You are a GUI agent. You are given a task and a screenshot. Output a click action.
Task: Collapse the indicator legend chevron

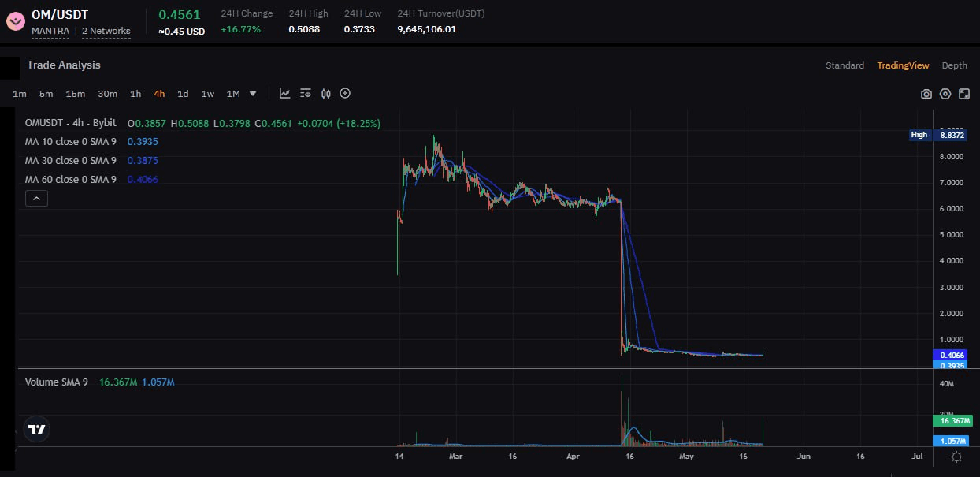point(37,199)
